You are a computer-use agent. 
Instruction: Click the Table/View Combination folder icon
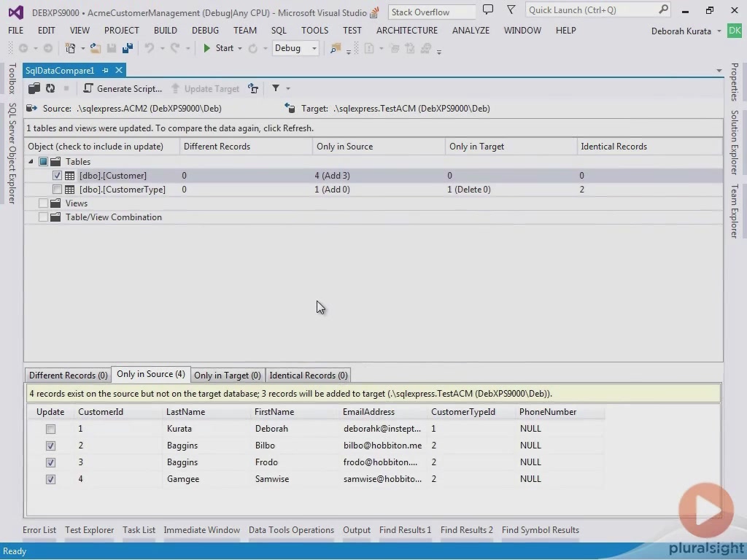coord(55,217)
